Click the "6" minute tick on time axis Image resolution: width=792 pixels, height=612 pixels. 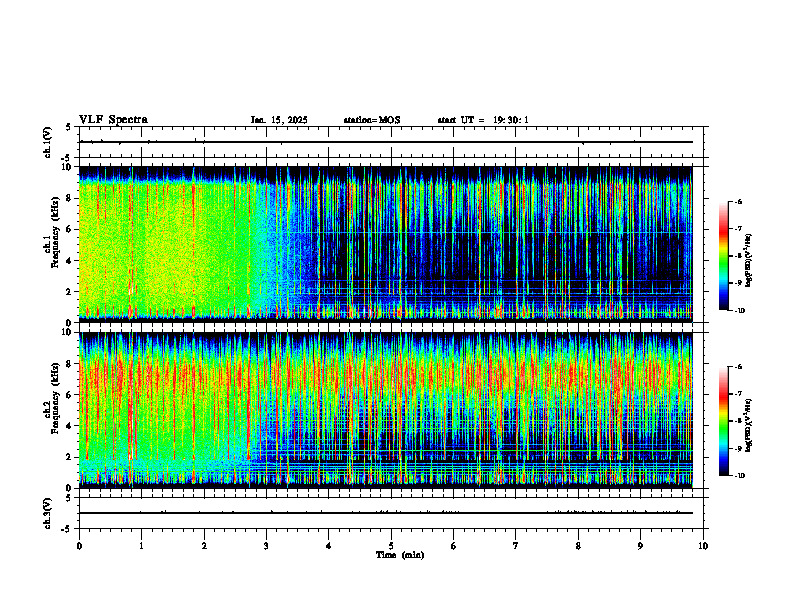(454, 546)
